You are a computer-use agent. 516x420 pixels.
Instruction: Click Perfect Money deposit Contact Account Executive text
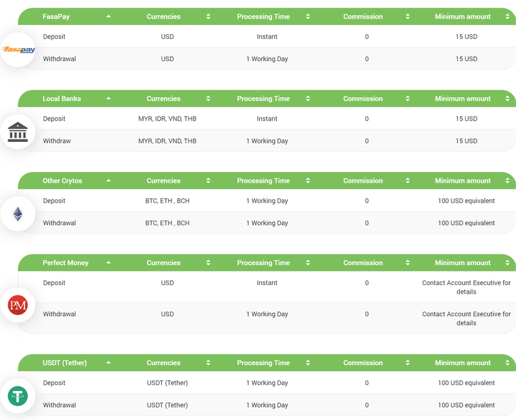(x=466, y=287)
